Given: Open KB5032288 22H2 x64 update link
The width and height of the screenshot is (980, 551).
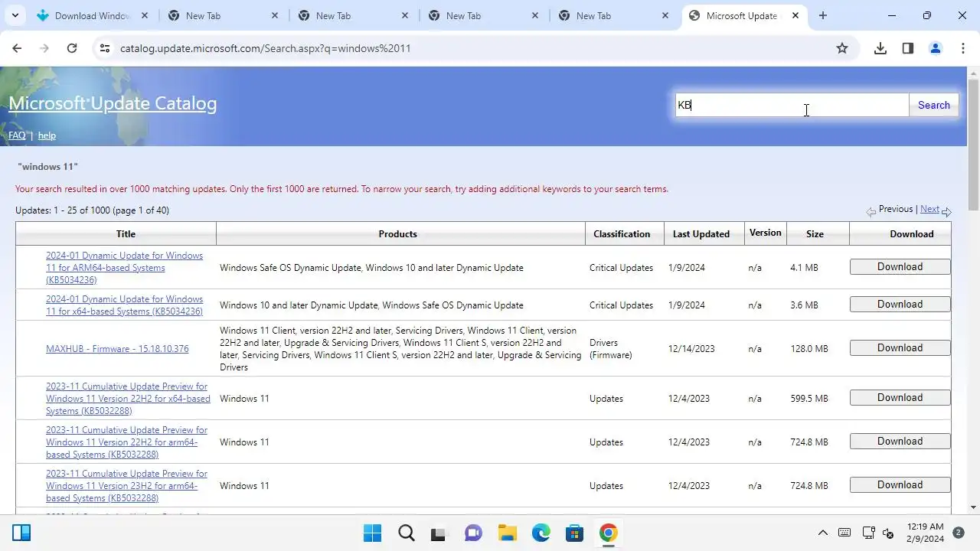Looking at the screenshot, I should 128,399.
